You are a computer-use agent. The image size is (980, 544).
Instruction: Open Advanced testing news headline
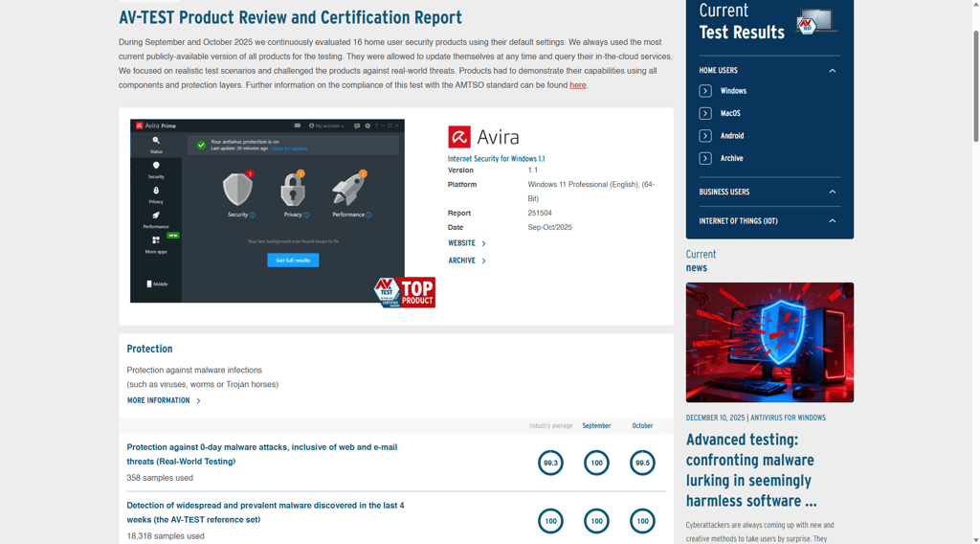[x=751, y=470]
